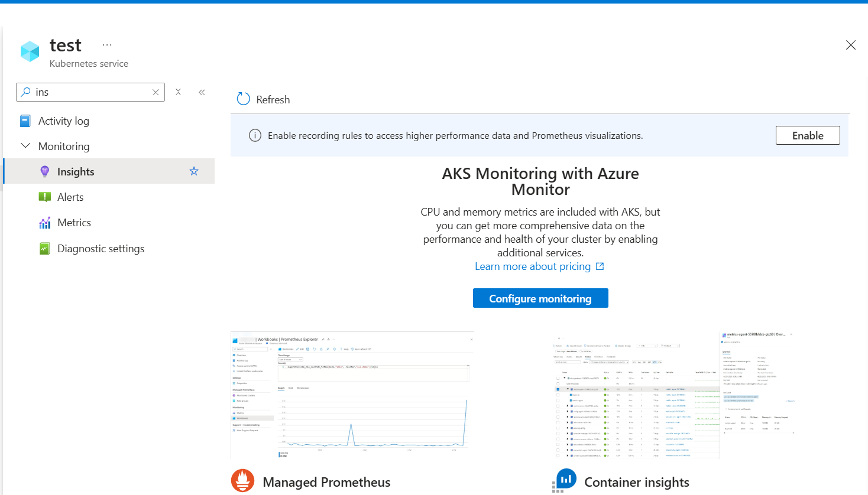Enable recording rules via Enable button
The image size is (868, 495).
click(808, 135)
